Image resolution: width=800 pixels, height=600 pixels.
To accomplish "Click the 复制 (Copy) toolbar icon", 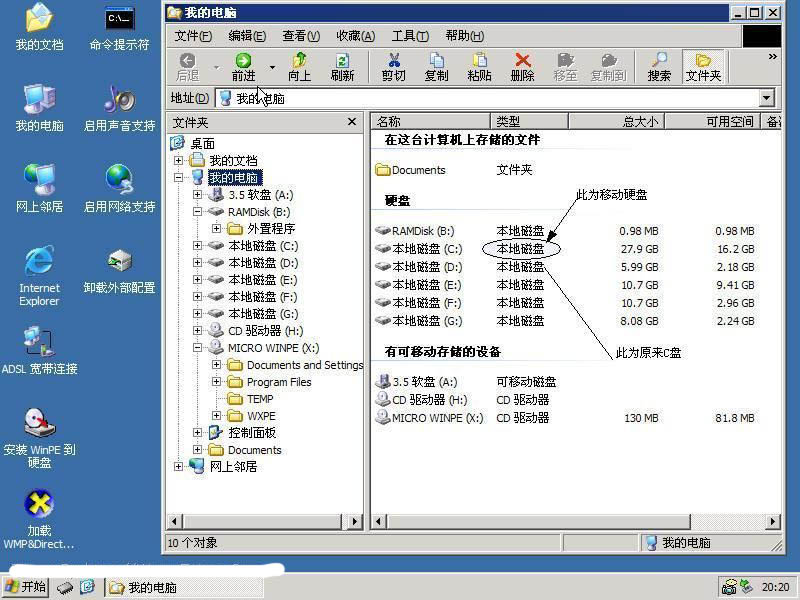I will (436, 67).
